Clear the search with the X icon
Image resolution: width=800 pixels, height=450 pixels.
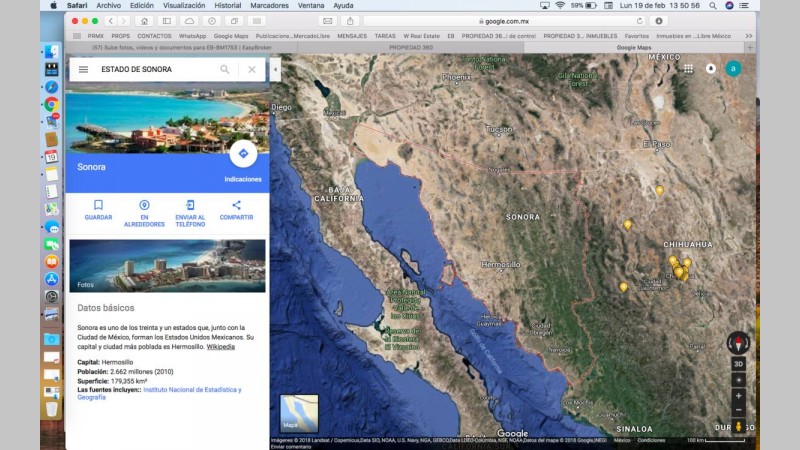pyautogui.click(x=252, y=70)
